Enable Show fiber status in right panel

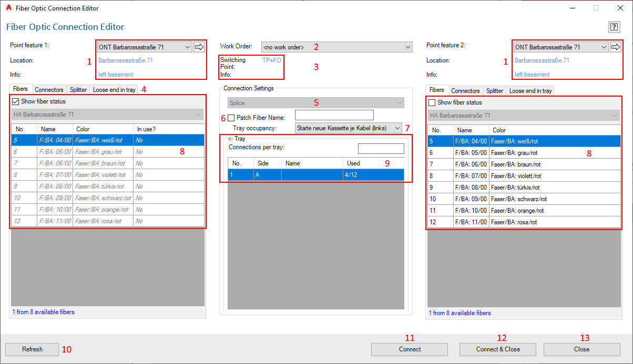(x=432, y=102)
